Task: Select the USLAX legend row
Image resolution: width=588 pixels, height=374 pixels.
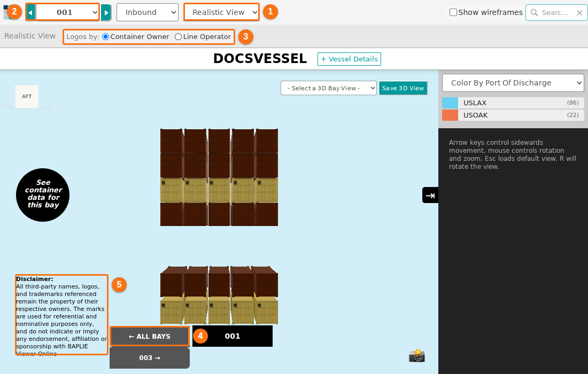Action: tap(513, 103)
